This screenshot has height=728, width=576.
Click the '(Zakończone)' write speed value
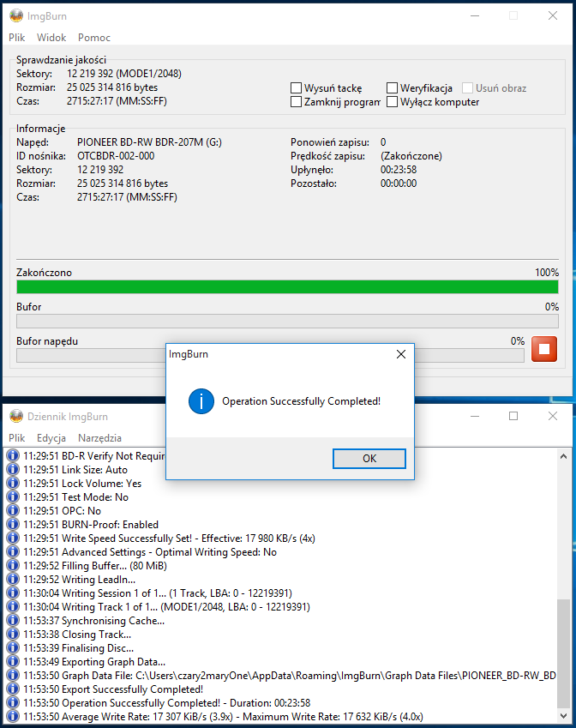(x=411, y=156)
